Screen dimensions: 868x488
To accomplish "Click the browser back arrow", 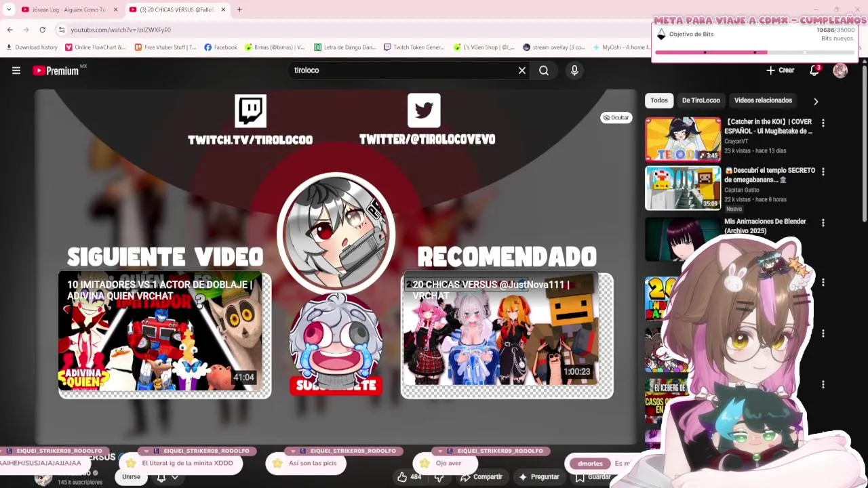I will coord(9,30).
